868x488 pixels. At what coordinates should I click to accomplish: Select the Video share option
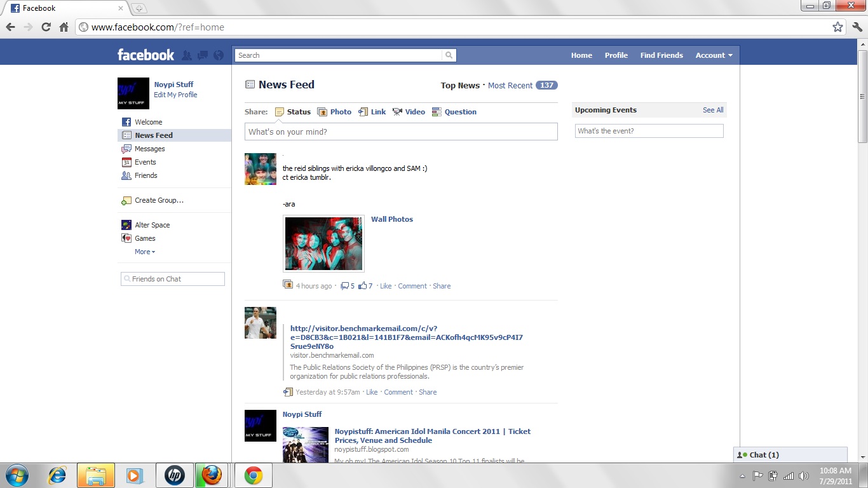click(x=409, y=112)
